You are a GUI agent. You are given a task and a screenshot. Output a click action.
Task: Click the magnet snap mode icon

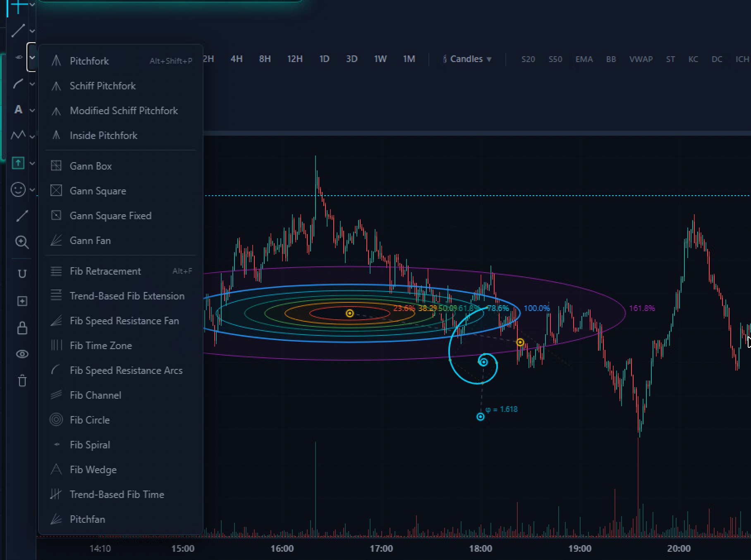(x=22, y=274)
